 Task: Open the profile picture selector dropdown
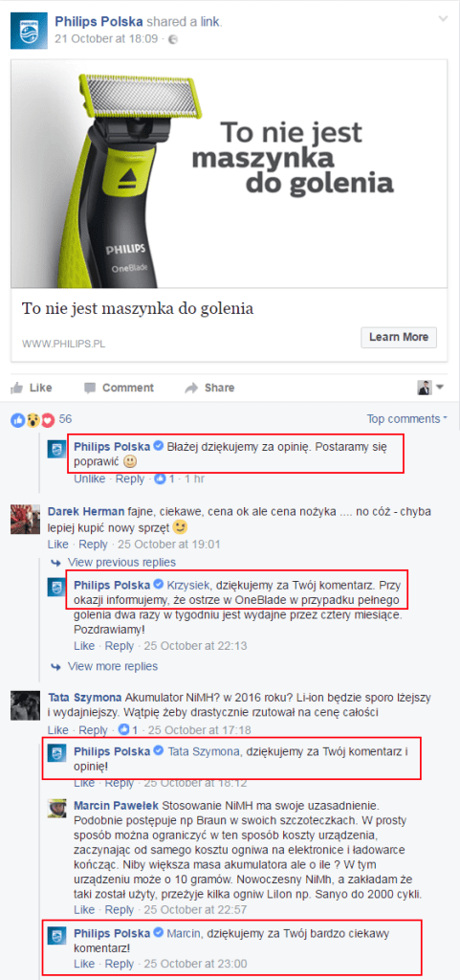pyautogui.click(x=430, y=388)
